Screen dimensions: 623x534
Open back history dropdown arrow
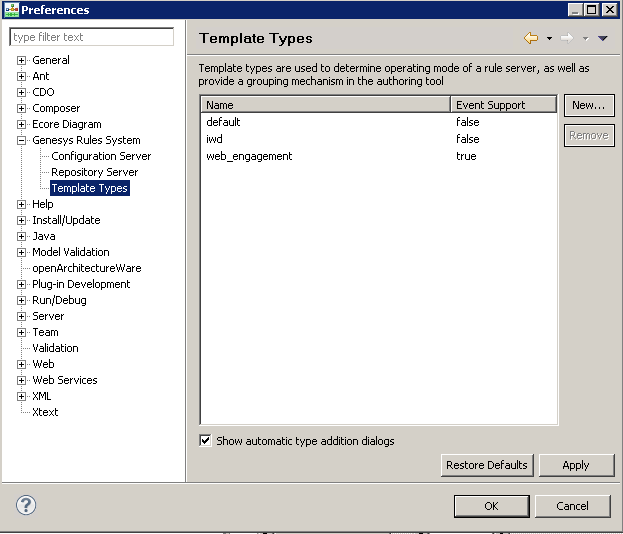point(549,39)
